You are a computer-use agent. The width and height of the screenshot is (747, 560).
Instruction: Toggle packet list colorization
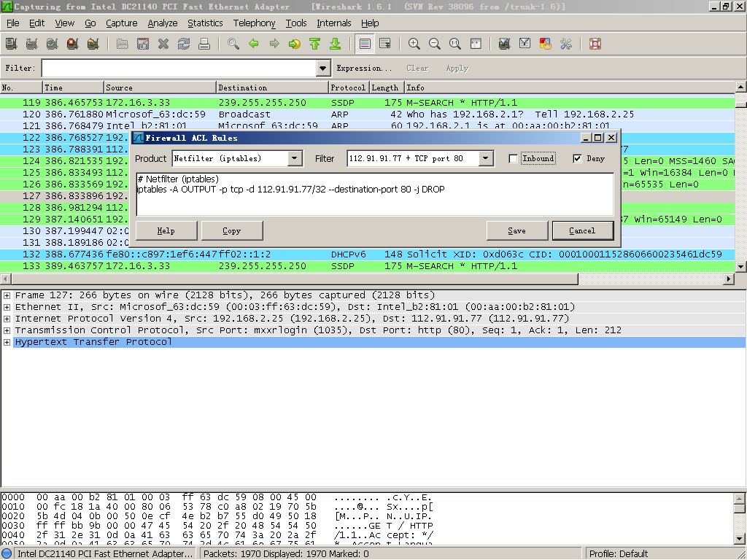click(365, 44)
